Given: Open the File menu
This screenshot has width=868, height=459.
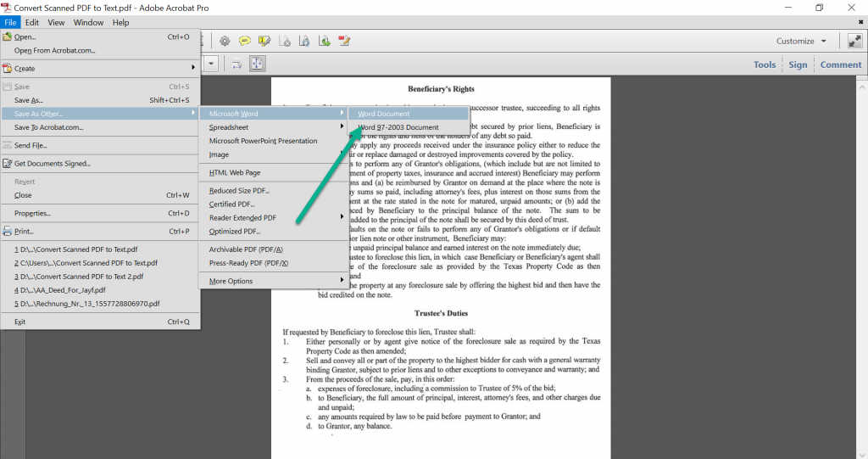Looking at the screenshot, I should (x=10, y=22).
